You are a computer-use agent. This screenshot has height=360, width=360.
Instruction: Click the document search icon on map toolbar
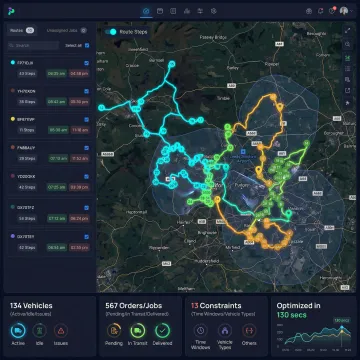click(x=348, y=79)
